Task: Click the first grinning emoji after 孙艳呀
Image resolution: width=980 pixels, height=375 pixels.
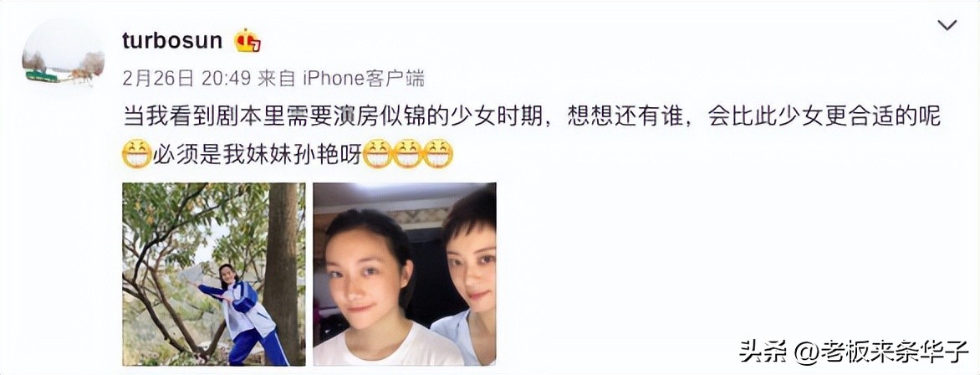Action: (x=377, y=153)
